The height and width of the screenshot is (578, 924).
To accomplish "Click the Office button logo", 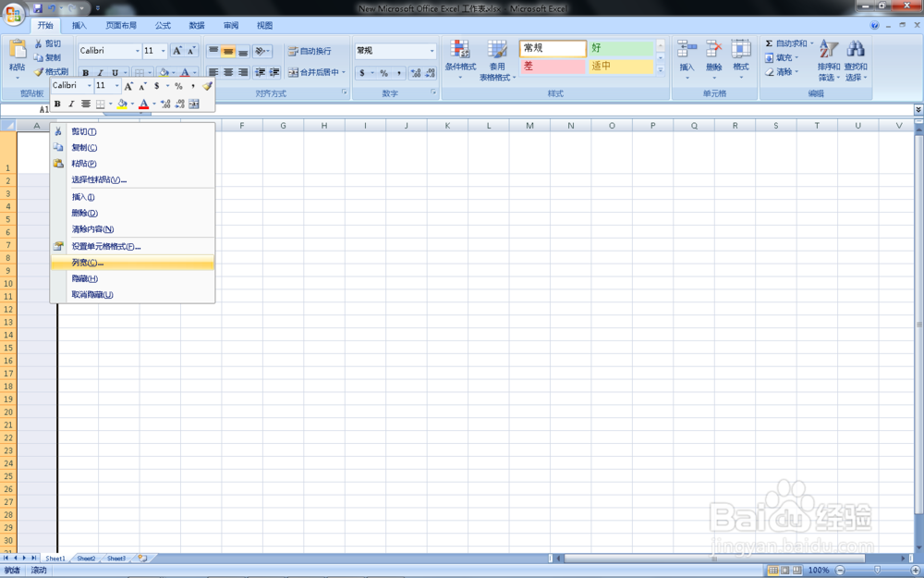I will point(14,13).
